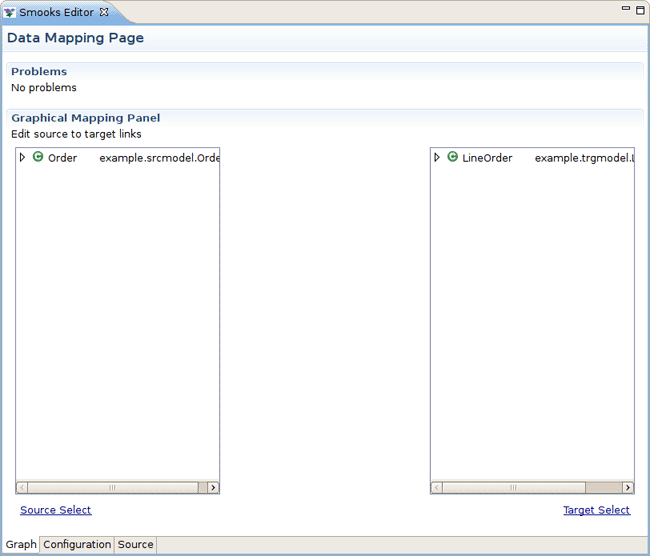Select the Order source tree item

(x=62, y=158)
